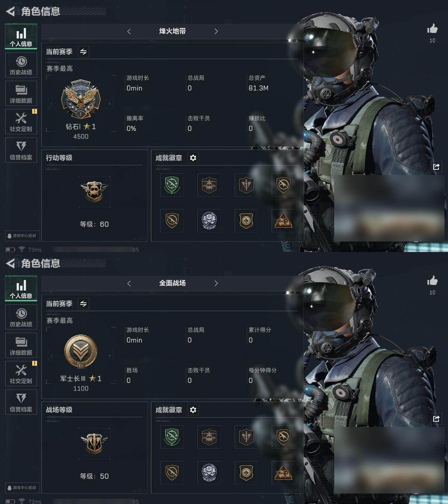The image size is (448, 504).
Task: Click the lower share icon beside the character
Action: (x=436, y=419)
